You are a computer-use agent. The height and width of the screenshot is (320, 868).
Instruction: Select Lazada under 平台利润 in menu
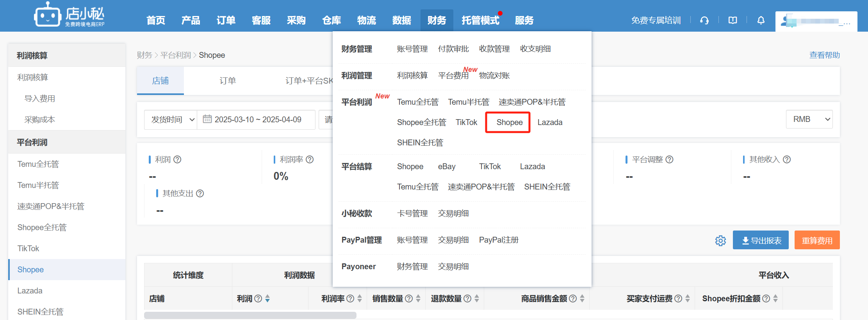pyautogui.click(x=550, y=122)
